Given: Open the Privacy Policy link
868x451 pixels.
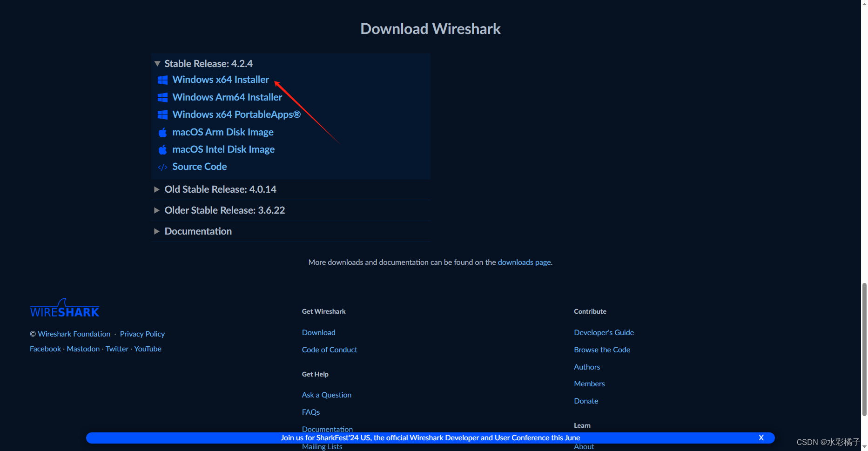Looking at the screenshot, I should click(x=142, y=334).
